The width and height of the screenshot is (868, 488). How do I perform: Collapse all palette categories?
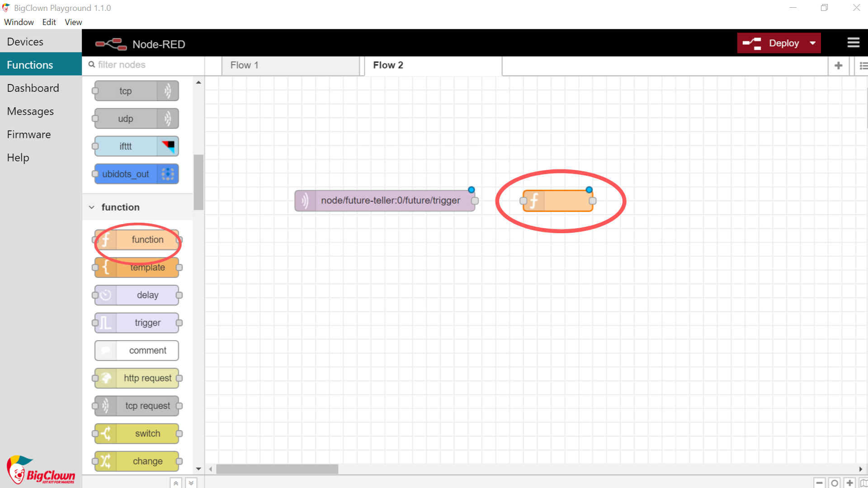pyautogui.click(x=176, y=483)
